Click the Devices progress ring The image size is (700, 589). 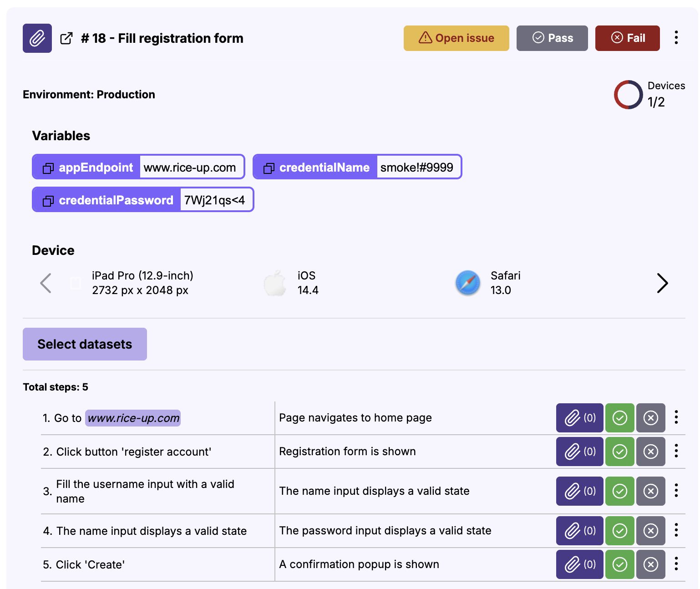tap(628, 95)
